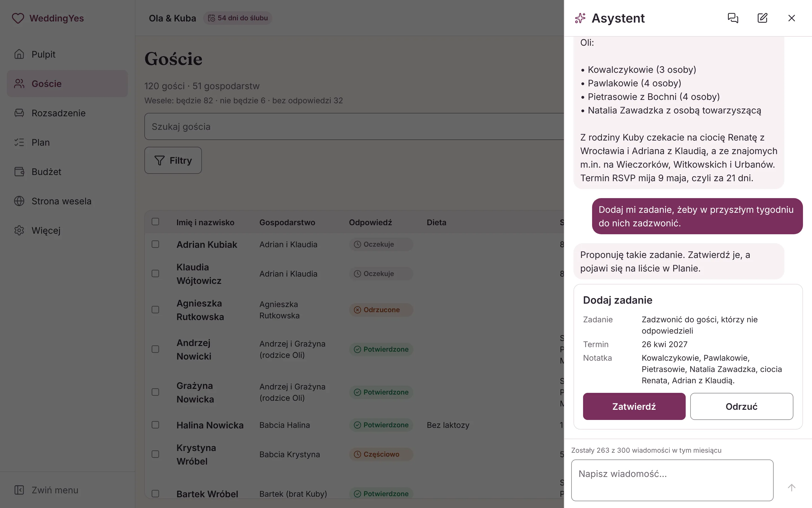
Task: Reject the proposed task with Odrzuć
Action: 742,406
